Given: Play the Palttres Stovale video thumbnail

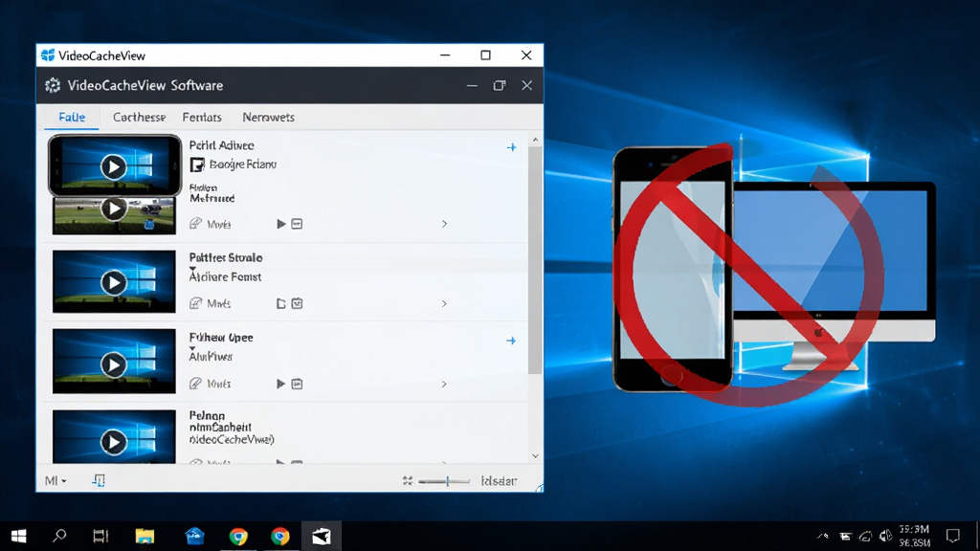Looking at the screenshot, I should pyautogui.click(x=113, y=282).
